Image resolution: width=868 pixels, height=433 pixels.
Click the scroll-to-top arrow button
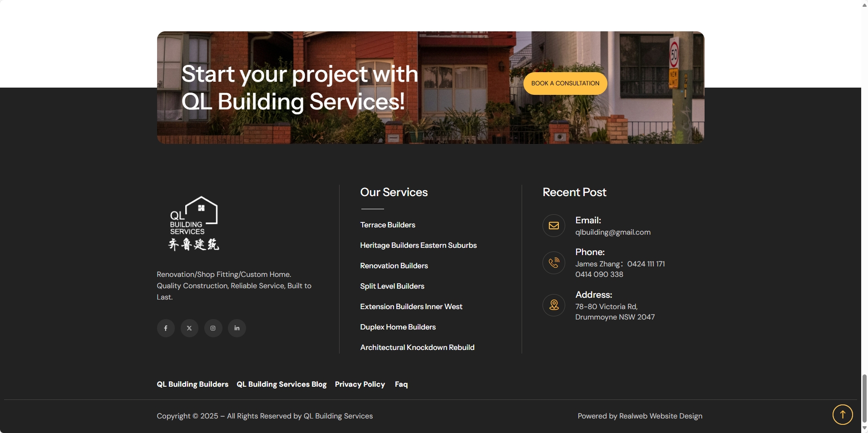tap(842, 414)
